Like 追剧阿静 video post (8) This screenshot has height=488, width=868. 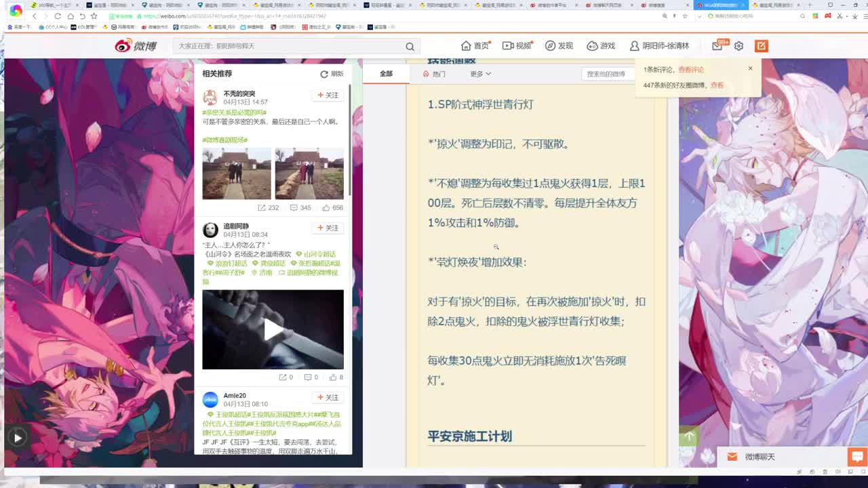pos(336,378)
